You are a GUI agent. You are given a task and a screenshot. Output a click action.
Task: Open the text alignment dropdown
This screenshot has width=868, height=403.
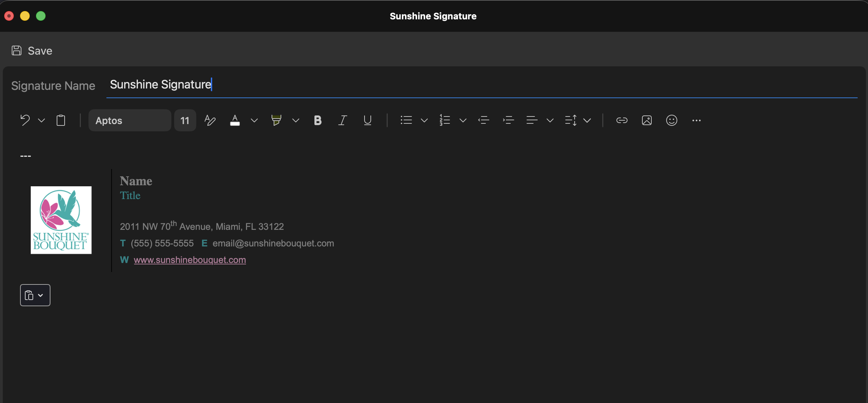[549, 120]
